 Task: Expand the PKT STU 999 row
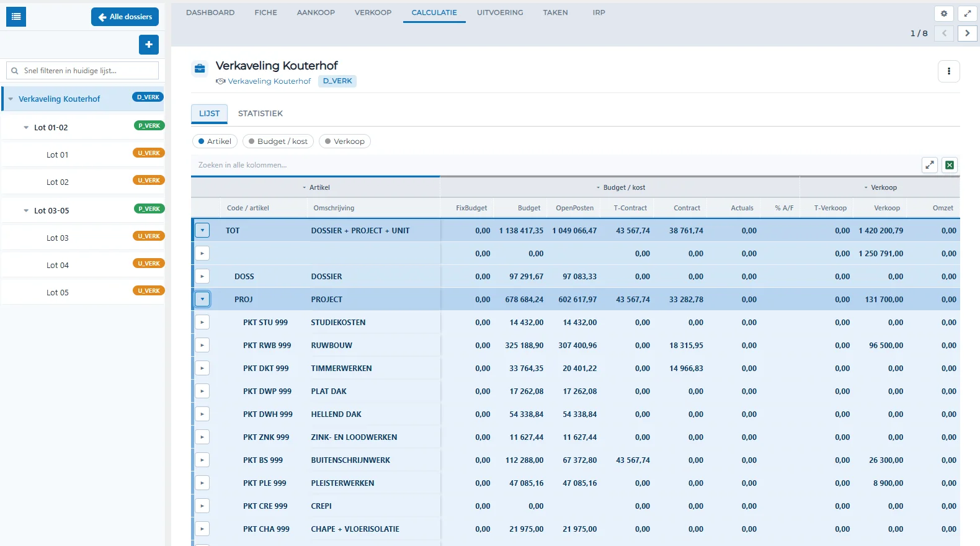pos(202,322)
